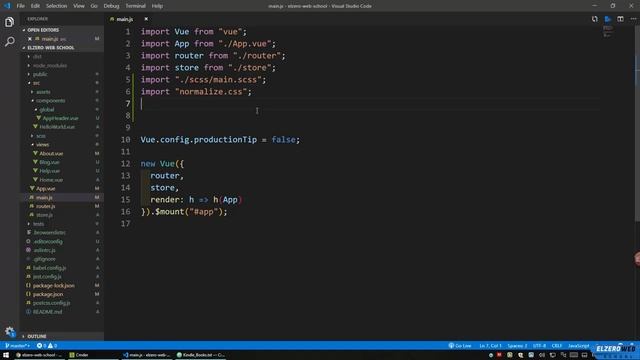Click the Windows Start button
Screen dimensions: 640x360
click(6, 355)
